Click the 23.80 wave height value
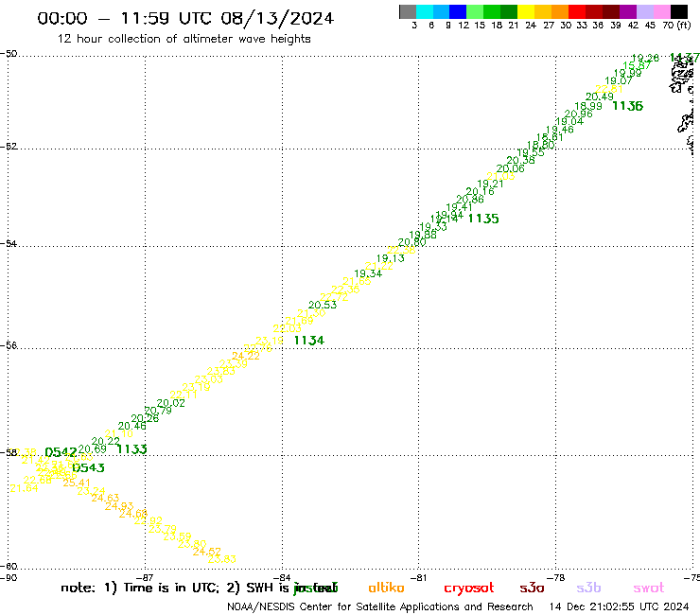700x615 pixels. [x=192, y=544]
